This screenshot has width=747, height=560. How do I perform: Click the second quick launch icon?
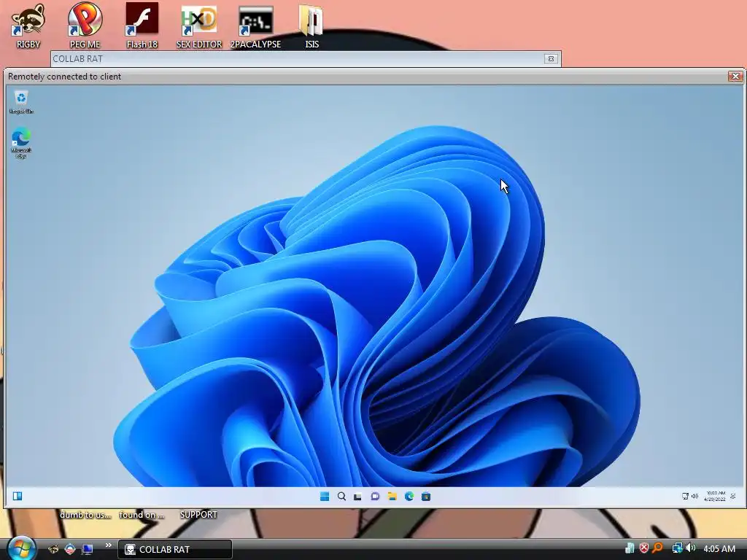70,549
